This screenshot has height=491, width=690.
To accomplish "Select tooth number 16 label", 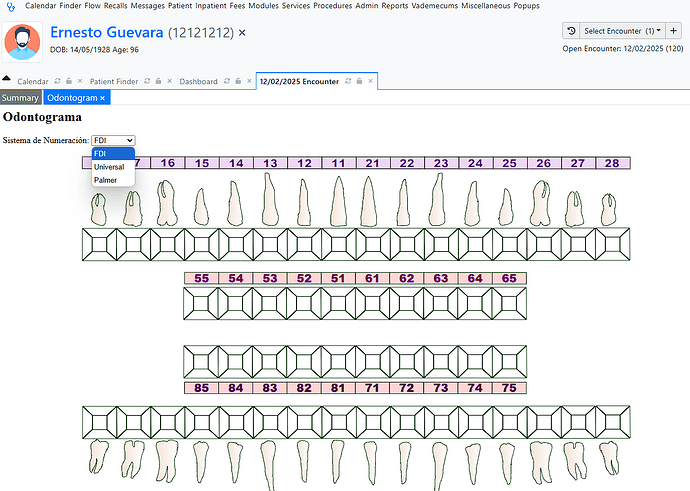I will point(168,163).
